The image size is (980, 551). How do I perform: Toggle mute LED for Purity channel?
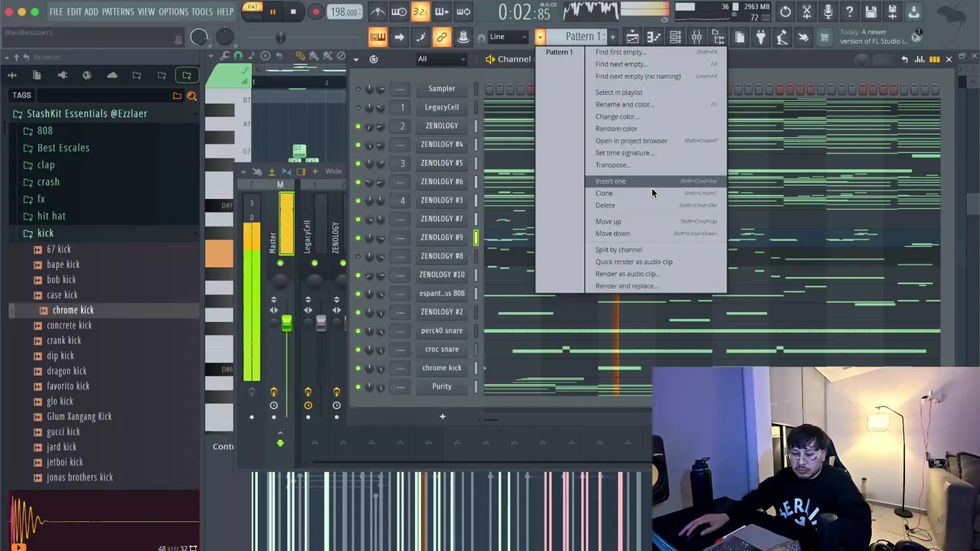[358, 386]
